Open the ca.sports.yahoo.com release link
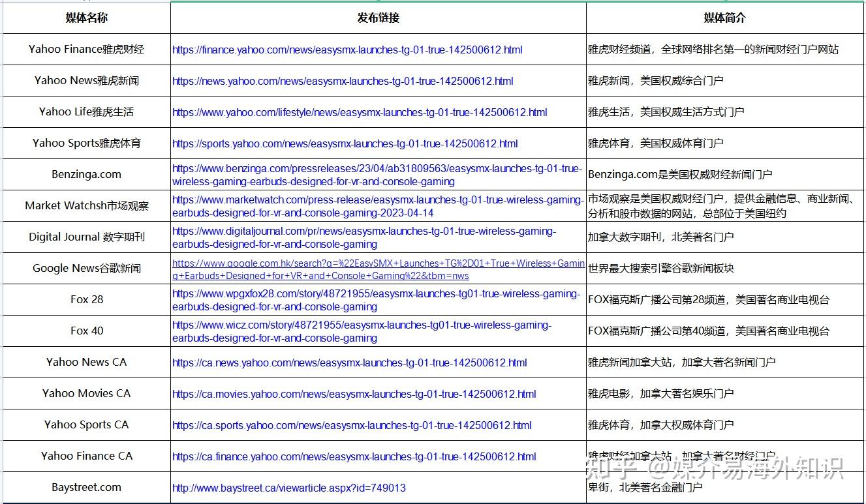The height and width of the screenshot is (504, 866). click(x=352, y=425)
